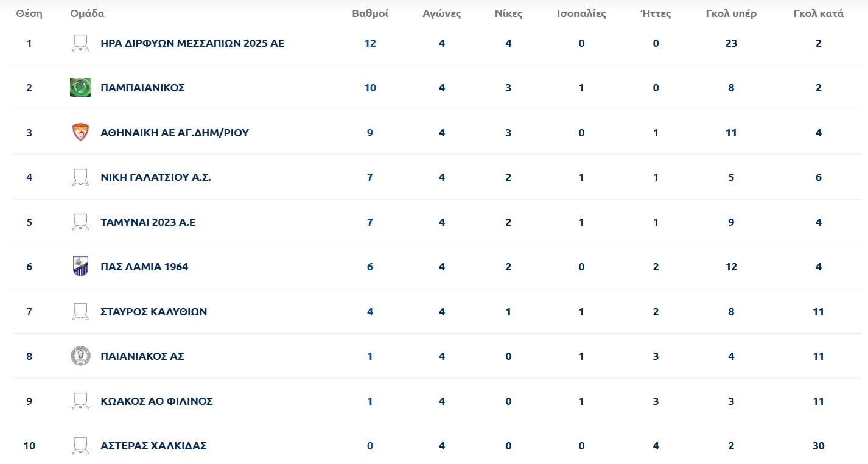868x464 pixels.
Task: Open the ΠΑΜΠΑΙΑΝΙΚΟΣ team name link
Action: click(142, 88)
